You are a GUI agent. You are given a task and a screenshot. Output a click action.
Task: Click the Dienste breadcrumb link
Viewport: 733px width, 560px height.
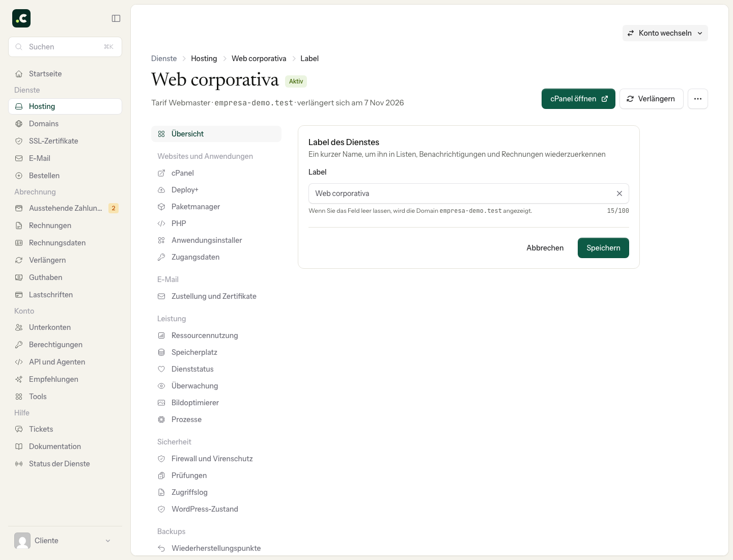[164, 59]
